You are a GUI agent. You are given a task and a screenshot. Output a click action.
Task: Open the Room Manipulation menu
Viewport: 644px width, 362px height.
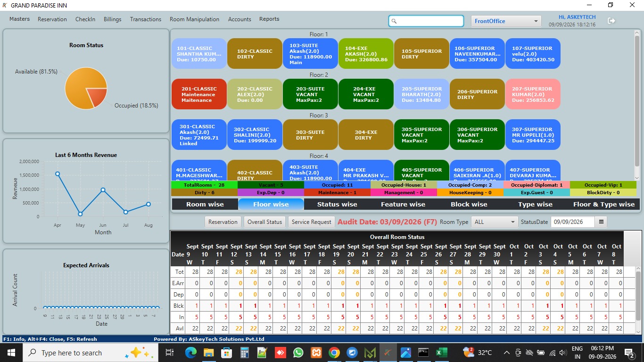194,19
